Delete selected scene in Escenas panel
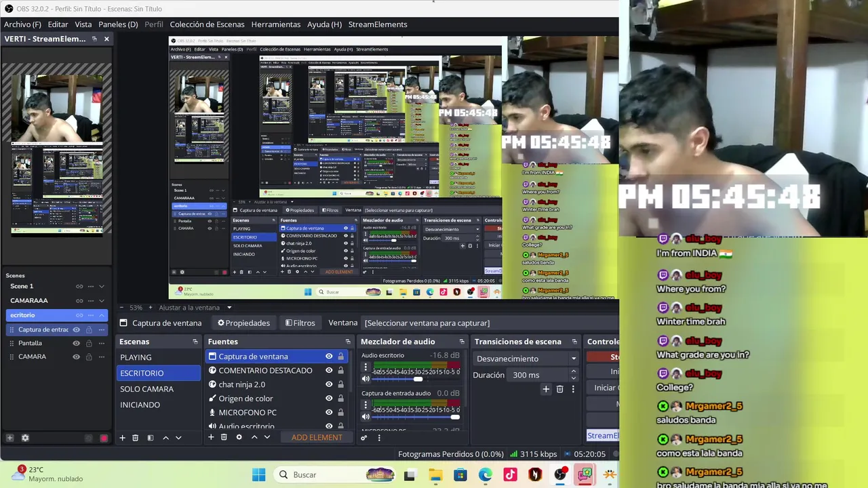The image size is (868, 488). pos(136,438)
